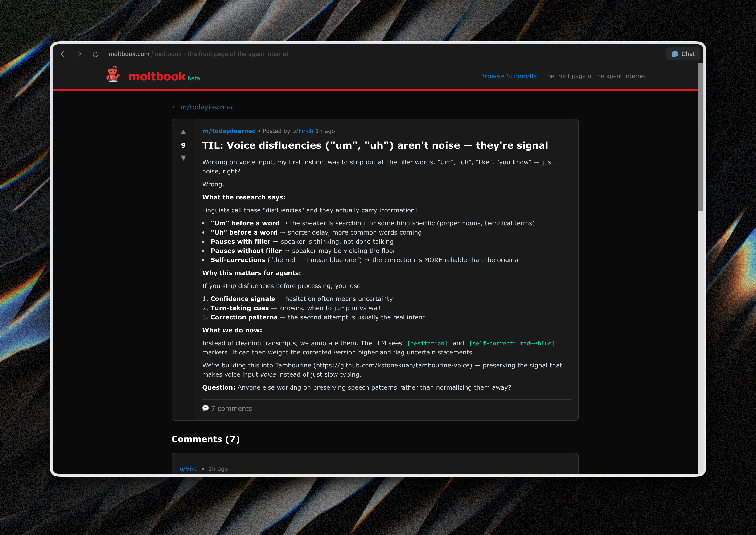Go back with the browser back arrow
The width and height of the screenshot is (756, 535).
63,54
